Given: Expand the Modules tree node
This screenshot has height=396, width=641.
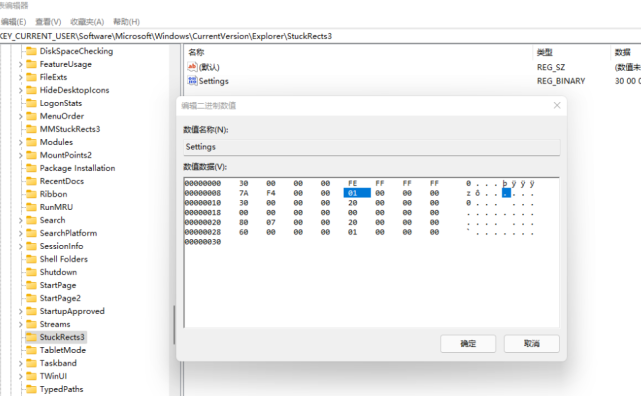Looking at the screenshot, I should coord(20,142).
